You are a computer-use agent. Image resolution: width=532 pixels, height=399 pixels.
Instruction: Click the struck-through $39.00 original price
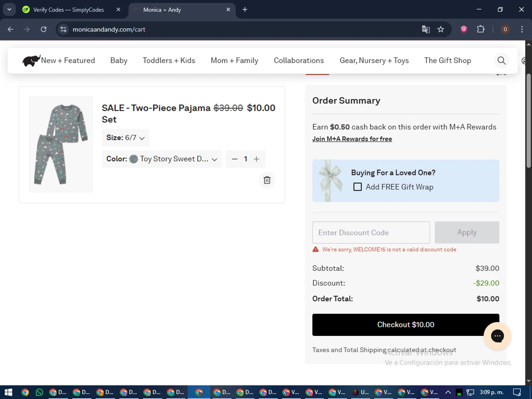click(228, 108)
